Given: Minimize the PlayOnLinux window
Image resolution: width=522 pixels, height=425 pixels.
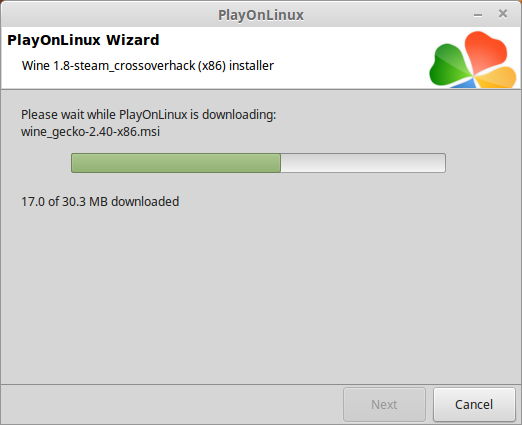Looking at the screenshot, I should tap(478, 15).
